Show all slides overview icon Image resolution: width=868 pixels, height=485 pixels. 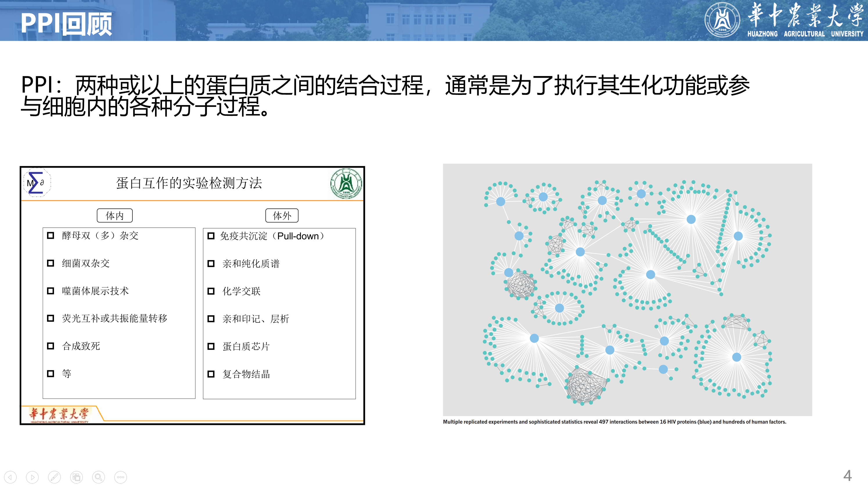76,477
